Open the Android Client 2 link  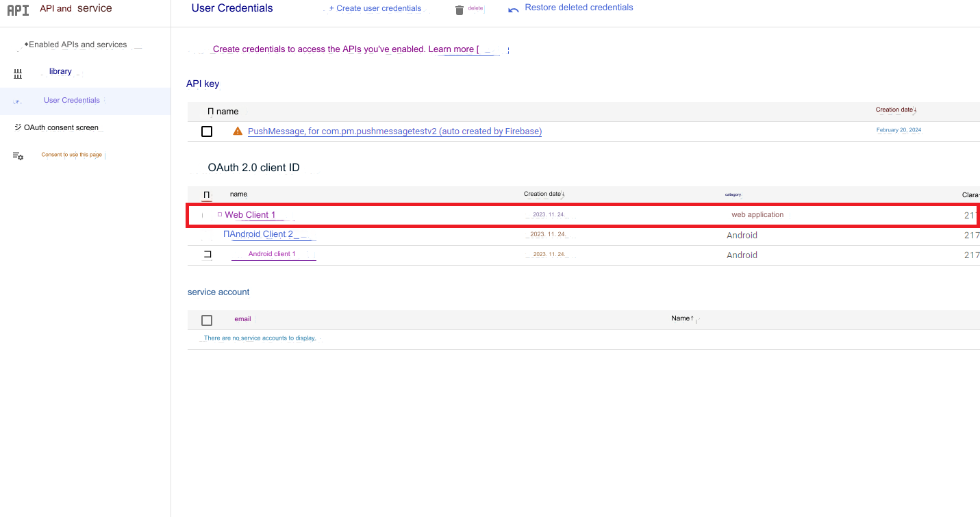point(262,234)
